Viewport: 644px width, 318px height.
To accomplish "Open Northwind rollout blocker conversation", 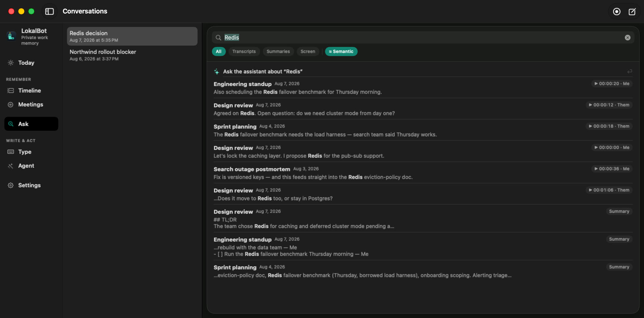I will point(132,55).
